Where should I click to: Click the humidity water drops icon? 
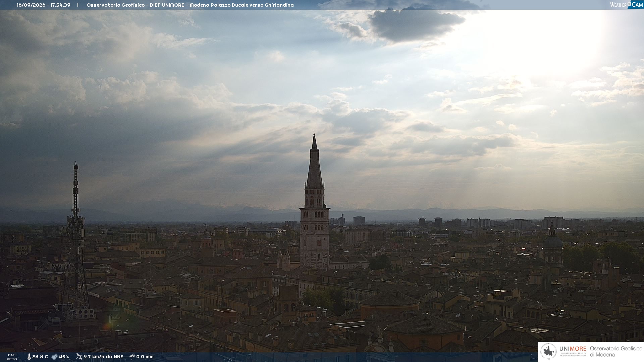[54, 357]
